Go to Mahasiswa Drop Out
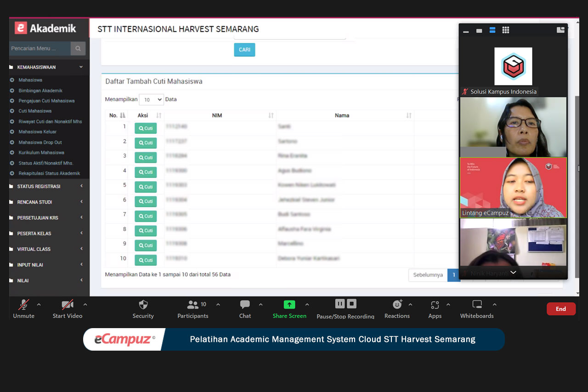588x392 pixels. tap(40, 142)
